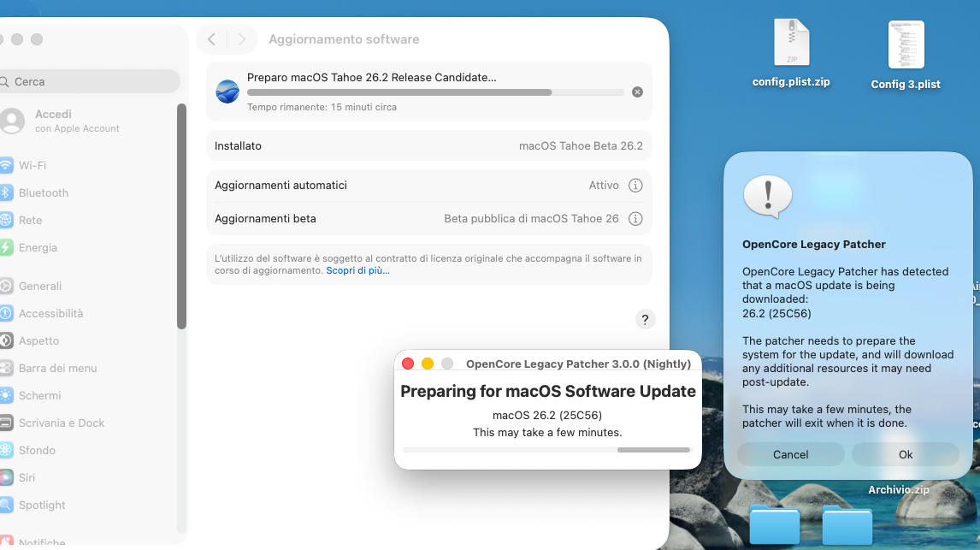Click the Energia lightning icon
This screenshot has height=550, width=980.
click(x=6, y=247)
